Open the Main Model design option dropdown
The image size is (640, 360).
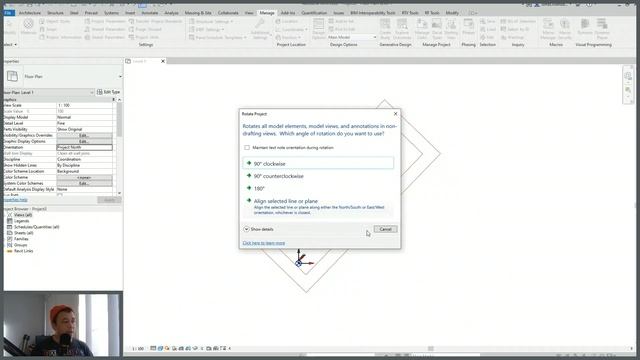click(352, 37)
